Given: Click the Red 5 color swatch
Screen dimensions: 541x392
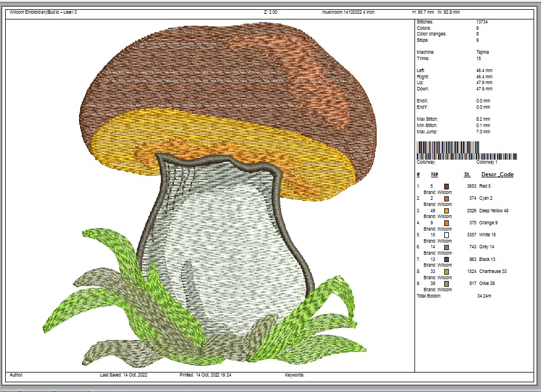Looking at the screenshot, I should [447, 187].
